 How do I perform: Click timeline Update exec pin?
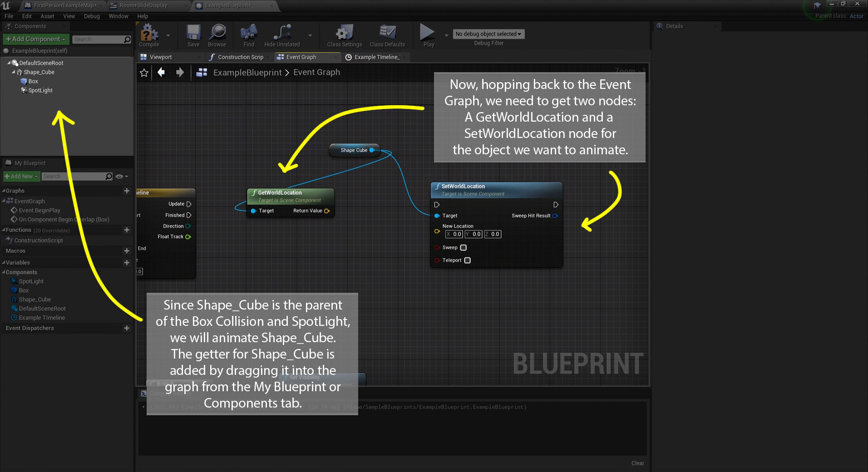click(x=189, y=204)
